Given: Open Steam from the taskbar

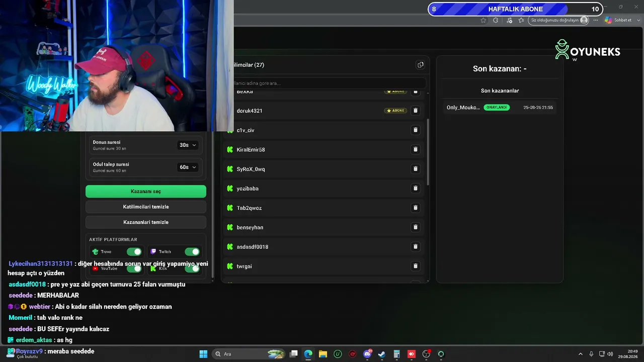Looking at the screenshot, I should [x=382, y=354].
